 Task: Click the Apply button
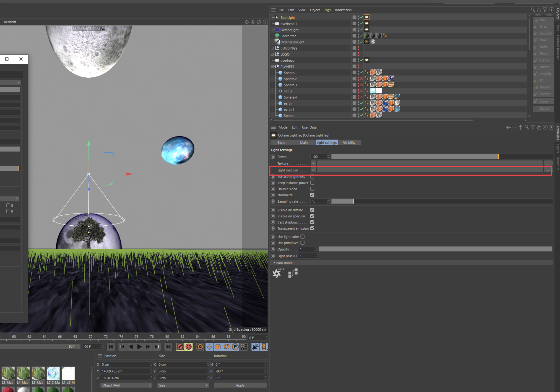click(240, 385)
